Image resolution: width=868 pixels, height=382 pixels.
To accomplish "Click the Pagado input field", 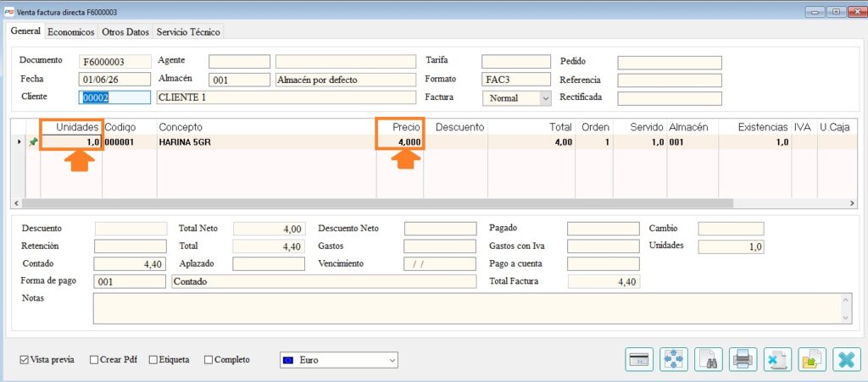I will 604,229.
